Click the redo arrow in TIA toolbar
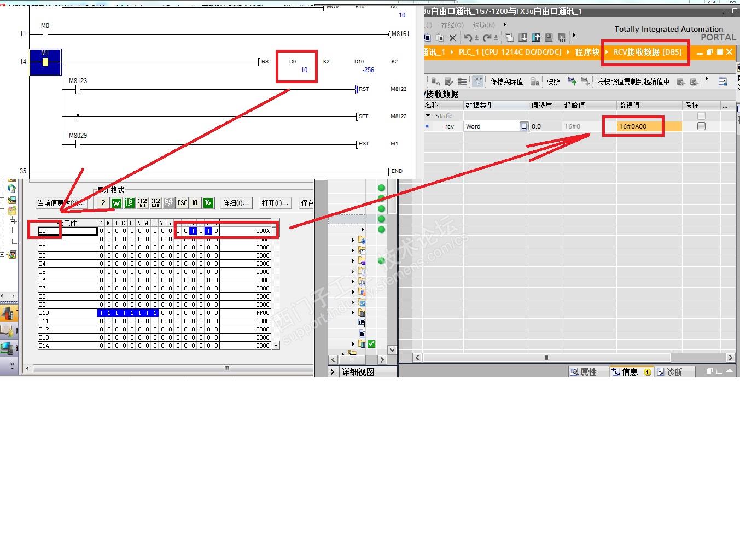Image resolution: width=740 pixels, height=560 pixels. [x=487, y=38]
